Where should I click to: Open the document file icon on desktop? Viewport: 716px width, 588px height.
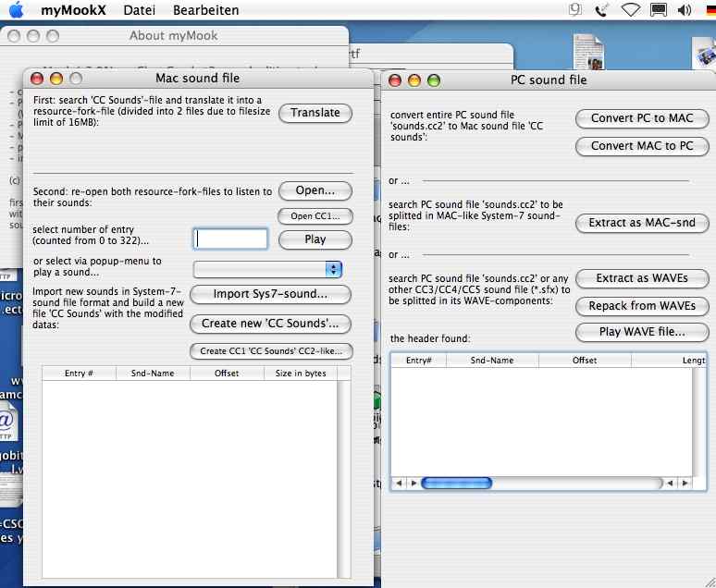[588, 53]
